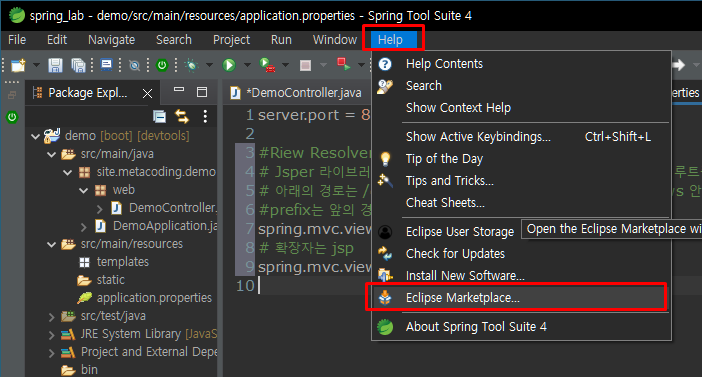This screenshot has height=377, width=702.
Task: Open the Run menu
Action: [x=281, y=40]
